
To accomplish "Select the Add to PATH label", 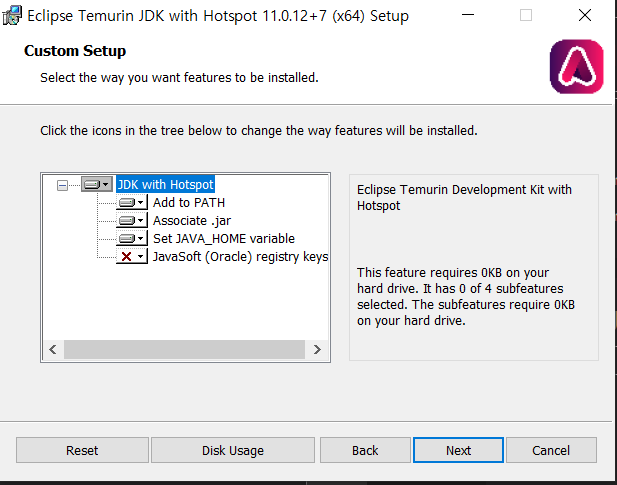I will coord(189,203).
